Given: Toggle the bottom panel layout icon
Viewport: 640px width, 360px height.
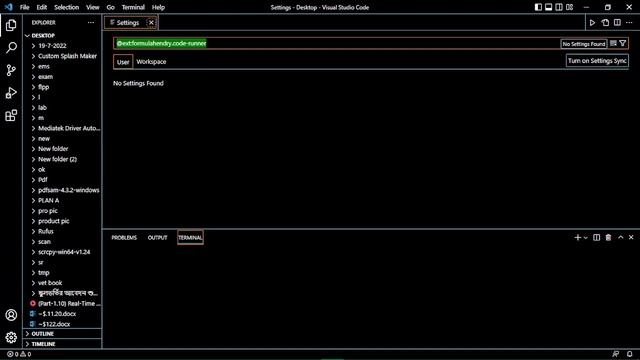Looking at the screenshot, I should pyautogui.click(x=549, y=7).
